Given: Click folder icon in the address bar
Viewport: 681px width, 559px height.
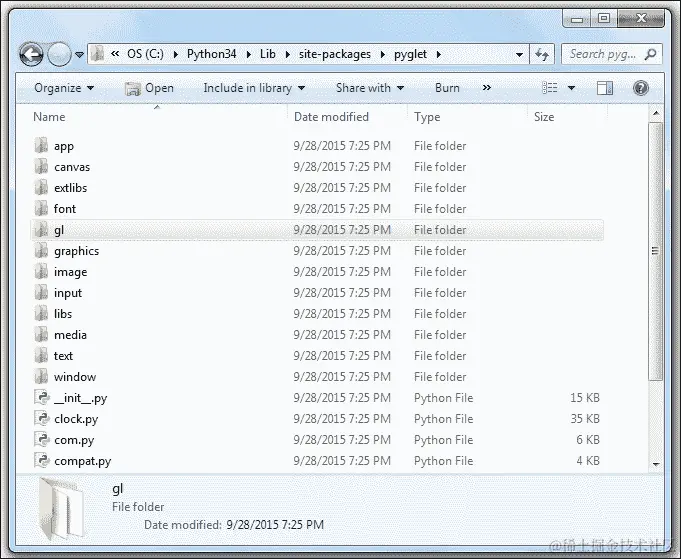Looking at the screenshot, I should [x=97, y=54].
